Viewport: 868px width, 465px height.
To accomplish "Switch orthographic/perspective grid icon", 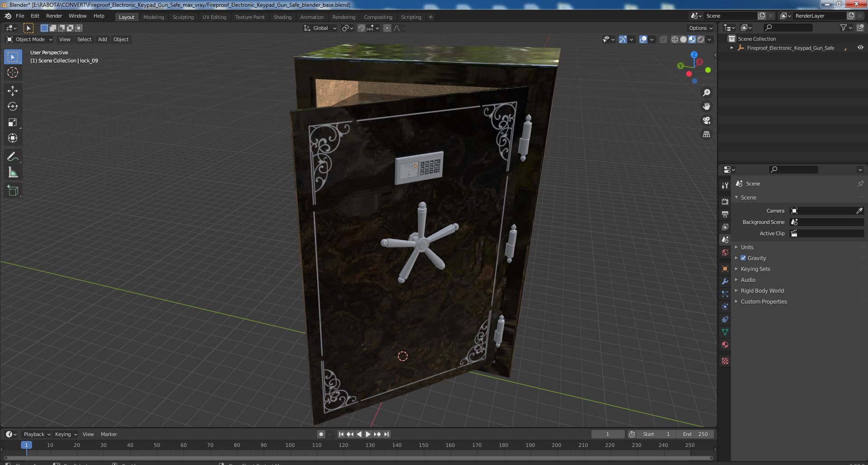I will click(x=707, y=134).
